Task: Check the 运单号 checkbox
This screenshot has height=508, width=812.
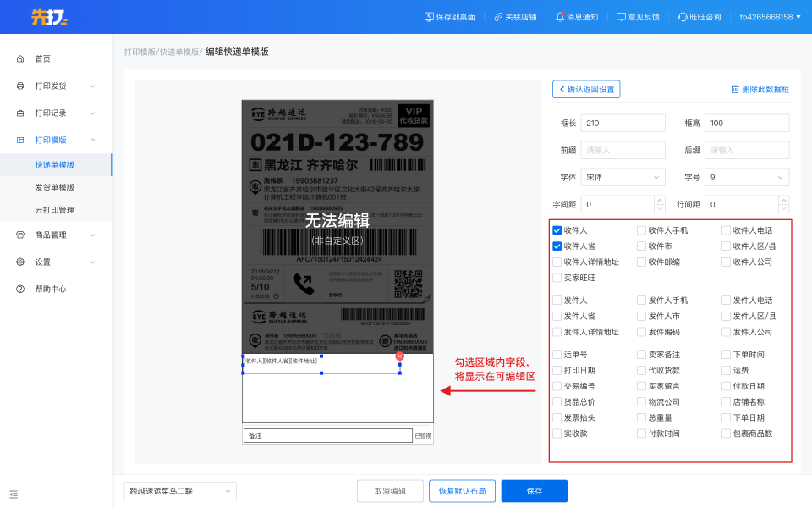Action: point(557,355)
